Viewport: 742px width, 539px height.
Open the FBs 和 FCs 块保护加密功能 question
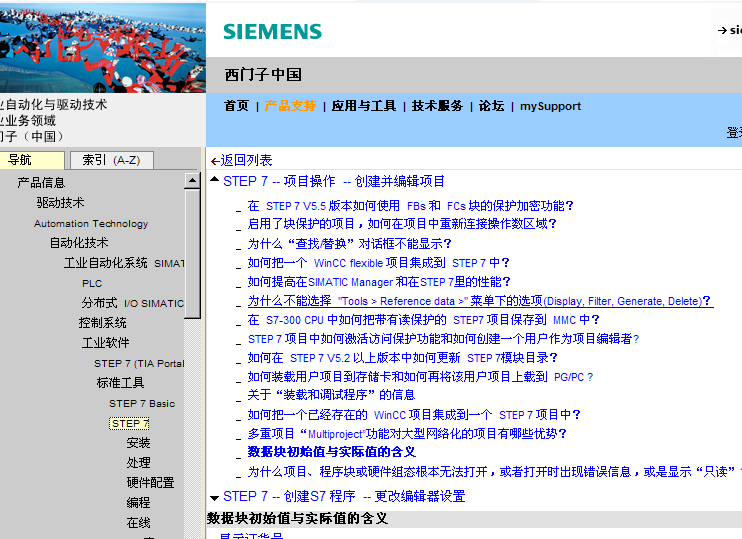410,206
